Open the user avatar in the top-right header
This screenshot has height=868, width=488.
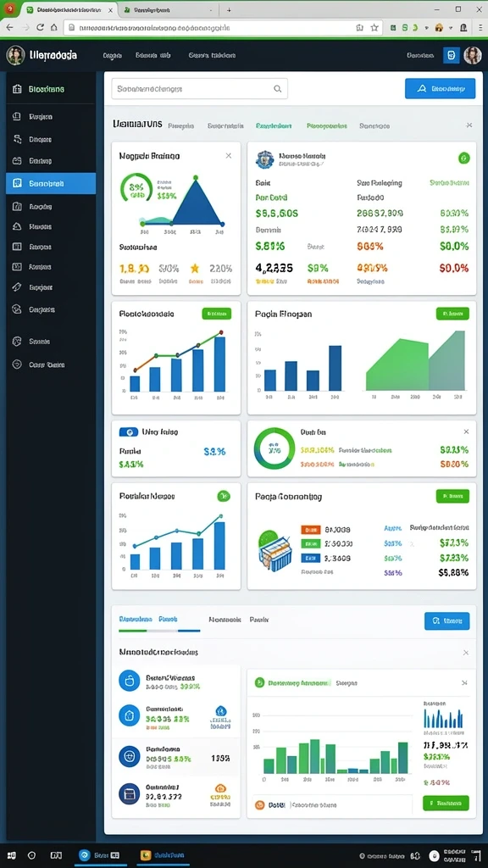click(x=473, y=55)
